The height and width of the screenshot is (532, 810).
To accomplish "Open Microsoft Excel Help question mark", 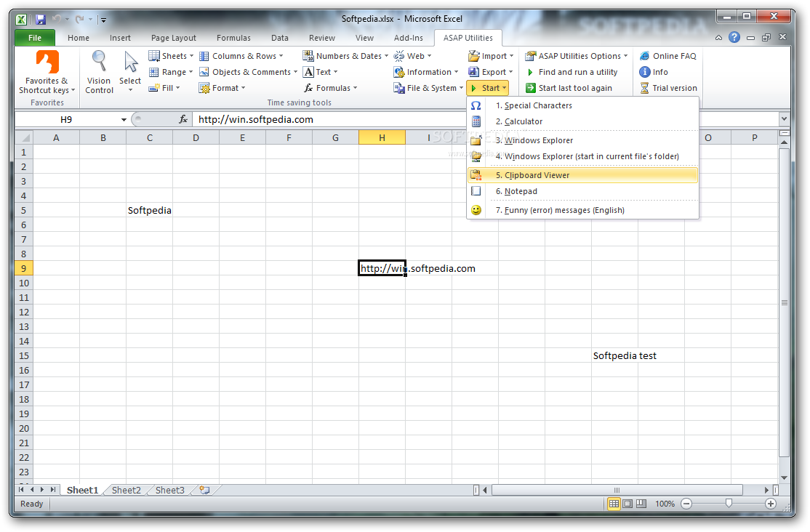I will pos(734,37).
